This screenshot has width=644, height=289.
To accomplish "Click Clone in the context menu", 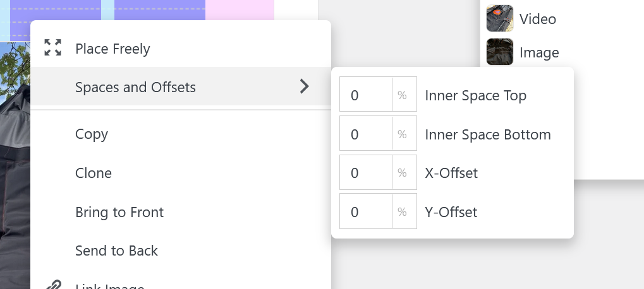I will [x=94, y=173].
